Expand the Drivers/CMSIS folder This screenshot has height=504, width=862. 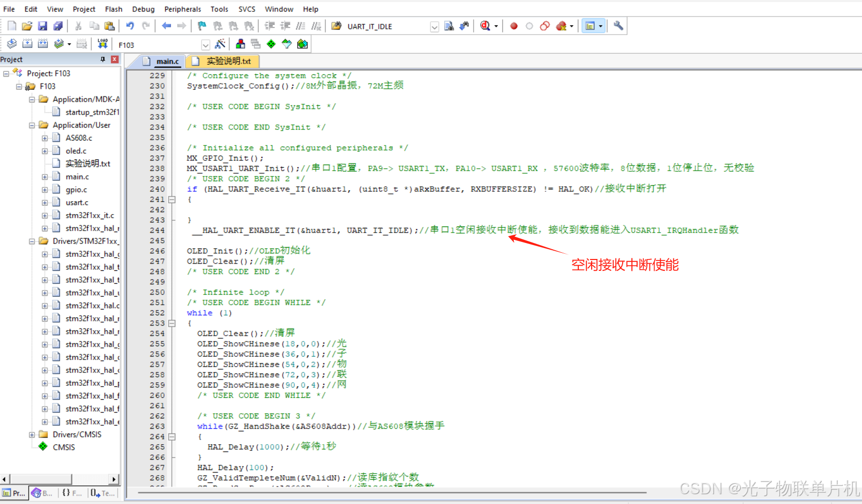click(32, 435)
